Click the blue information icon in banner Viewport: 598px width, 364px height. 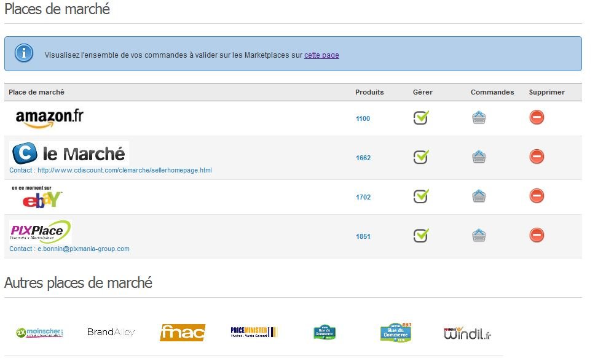coord(24,53)
